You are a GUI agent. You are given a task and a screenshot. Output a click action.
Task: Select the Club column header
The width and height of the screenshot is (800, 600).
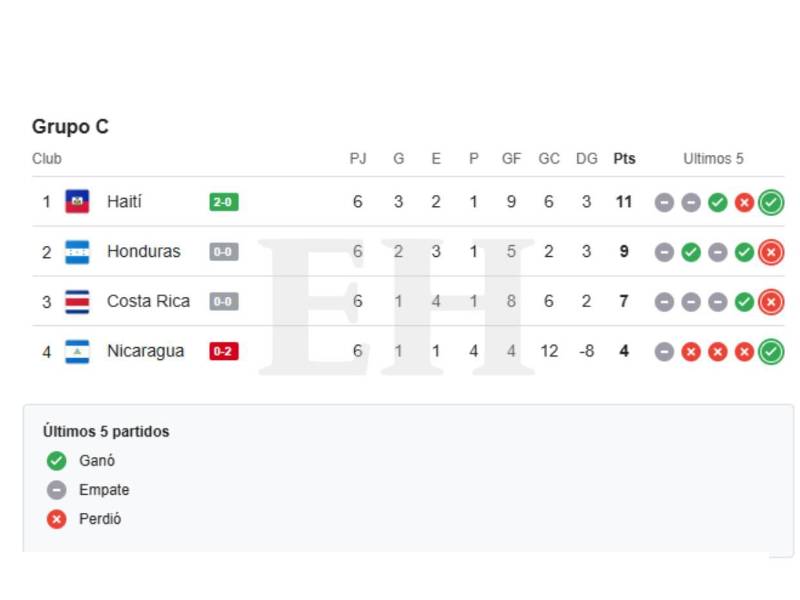[47, 159]
